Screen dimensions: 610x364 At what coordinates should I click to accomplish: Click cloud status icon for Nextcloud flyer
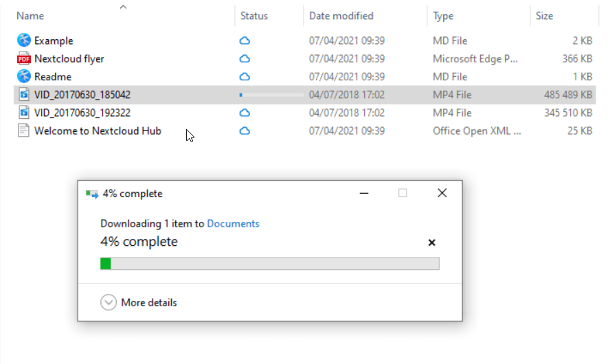(x=245, y=59)
